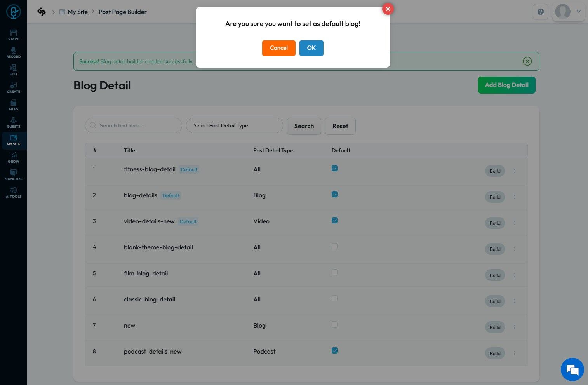Open the Edit section icon
Image resolution: width=588 pixels, height=385 pixels.
tap(14, 70)
